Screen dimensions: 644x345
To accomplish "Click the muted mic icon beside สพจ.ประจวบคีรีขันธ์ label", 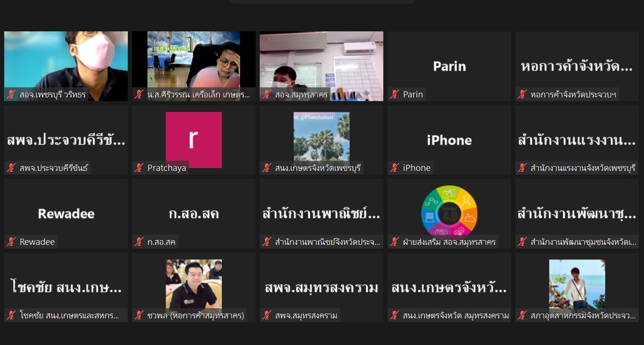I will click(x=11, y=168).
